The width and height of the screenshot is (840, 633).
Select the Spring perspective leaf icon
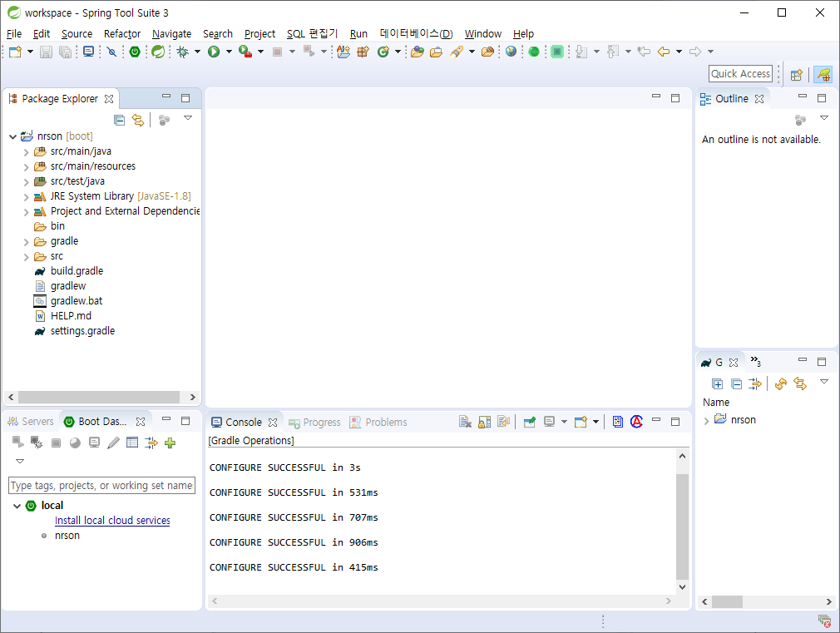pos(823,75)
